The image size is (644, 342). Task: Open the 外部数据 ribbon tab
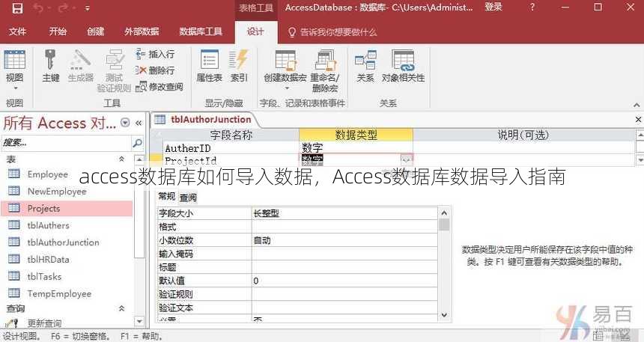pyautogui.click(x=142, y=31)
